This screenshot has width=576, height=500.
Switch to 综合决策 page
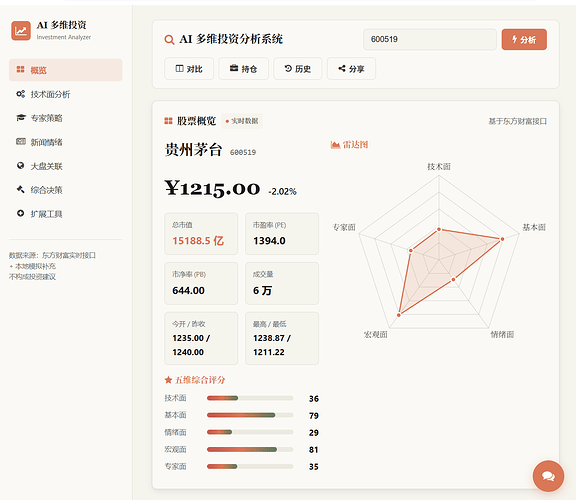click(x=66, y=190)
